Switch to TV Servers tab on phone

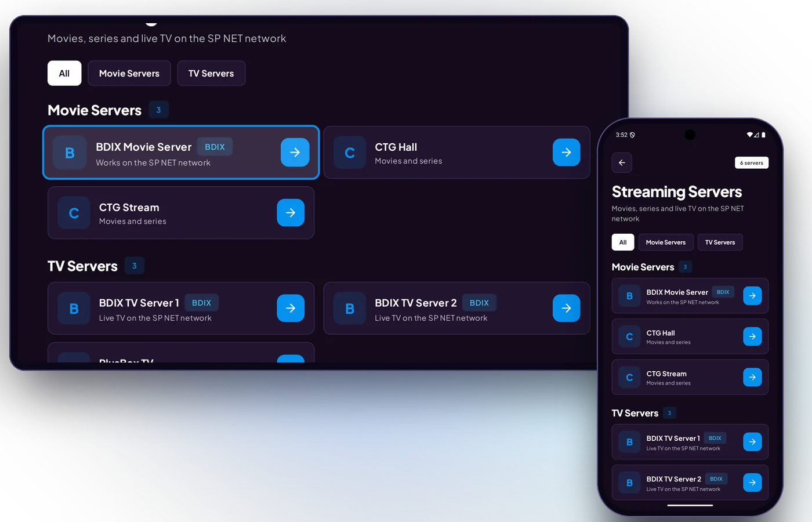[x=720, y=242]
